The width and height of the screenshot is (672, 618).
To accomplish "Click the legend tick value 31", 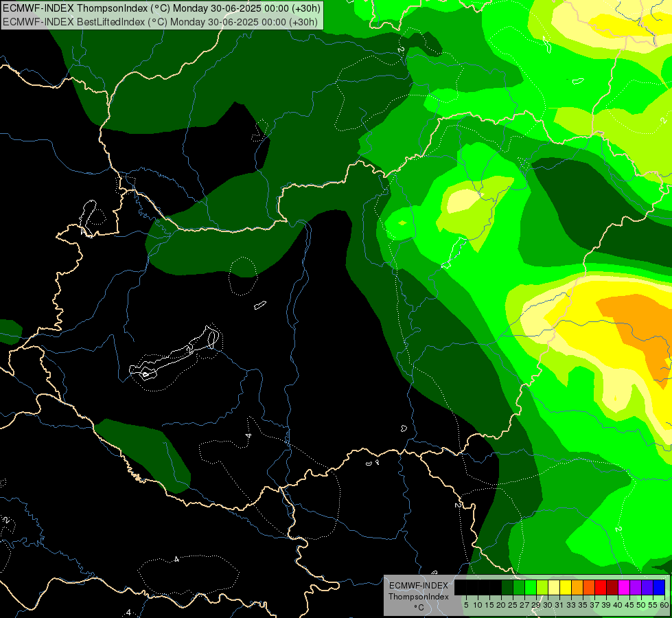I will [x=559, y=605].
